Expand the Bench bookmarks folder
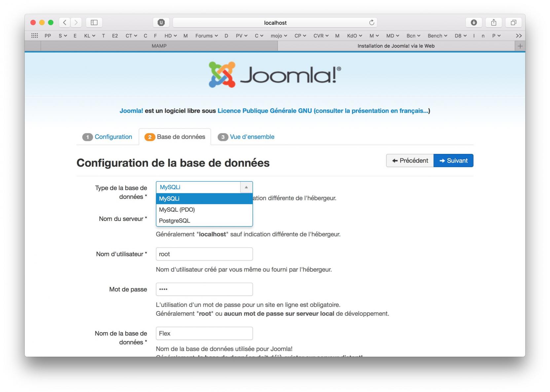 pos(437,36)
